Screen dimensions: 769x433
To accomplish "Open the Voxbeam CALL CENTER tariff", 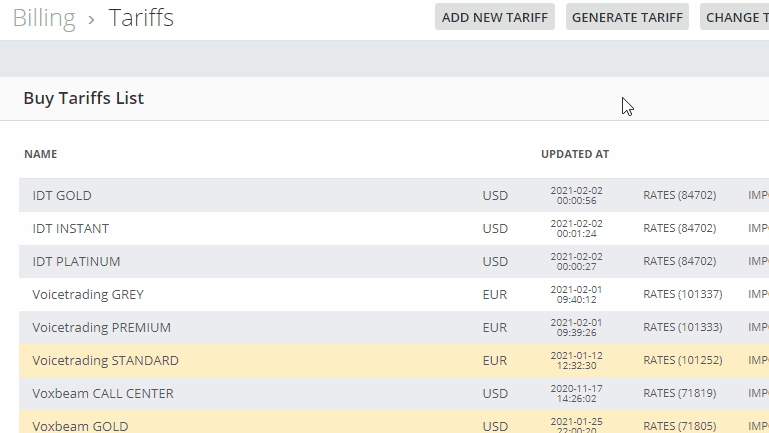I will [103, 393].
